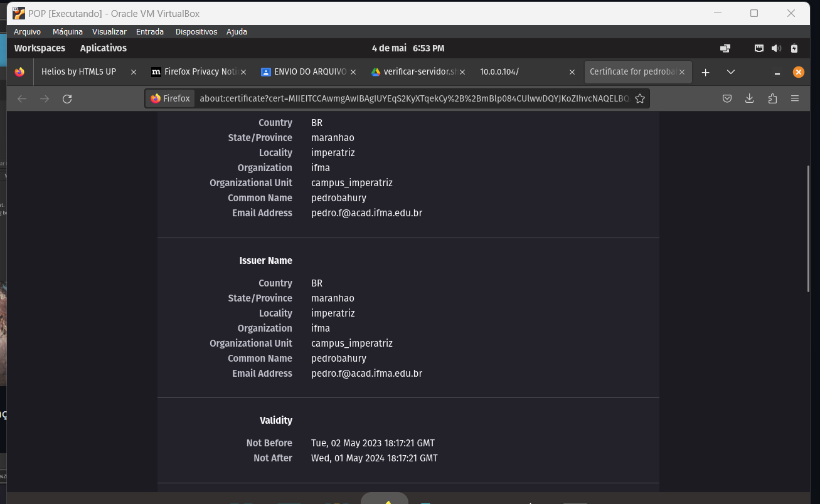Click the extensions puzzle-piece icon

coord(772,98)
